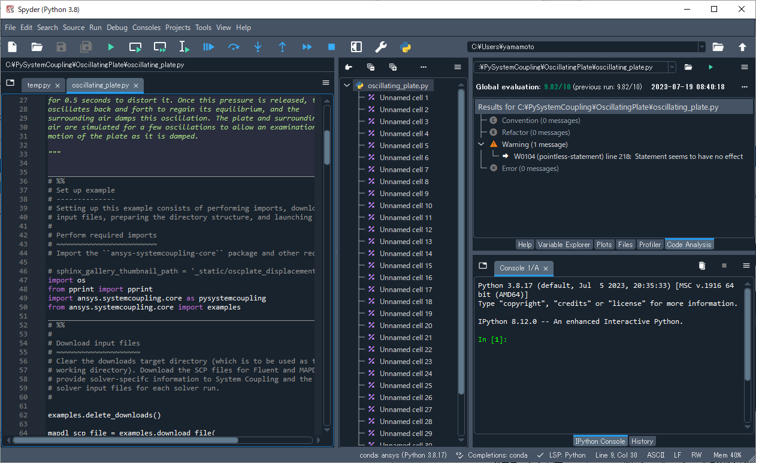Select Unnamed cell 12 in the outline
This screenshot has width=757, height=463.
pyautogui.click(x=404, y=229)
